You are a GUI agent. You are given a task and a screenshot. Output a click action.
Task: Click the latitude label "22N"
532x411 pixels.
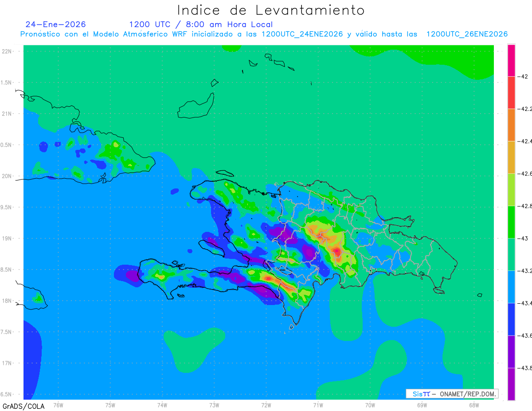pos(7,51)
